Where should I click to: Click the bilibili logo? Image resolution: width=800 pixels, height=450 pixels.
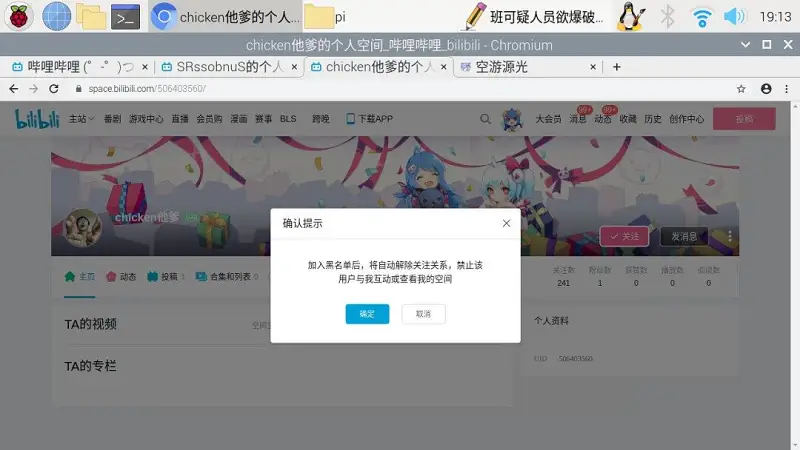pos(37,118)
